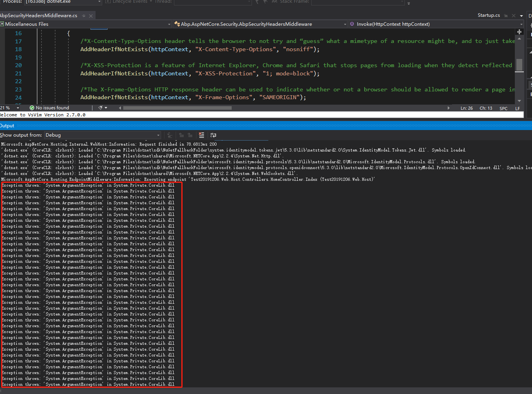Viewport: 532px width, 394px height.
Task: Click the code cleanup broom icon
Action: 101,108
